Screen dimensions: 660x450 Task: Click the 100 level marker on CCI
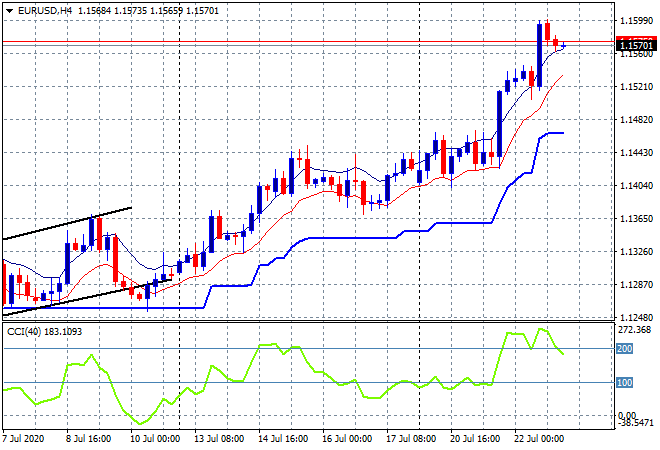624,383
